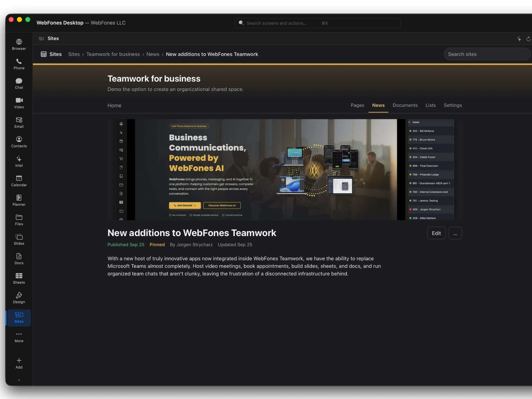
Task: Open the Email app
Action: [19, 123]
